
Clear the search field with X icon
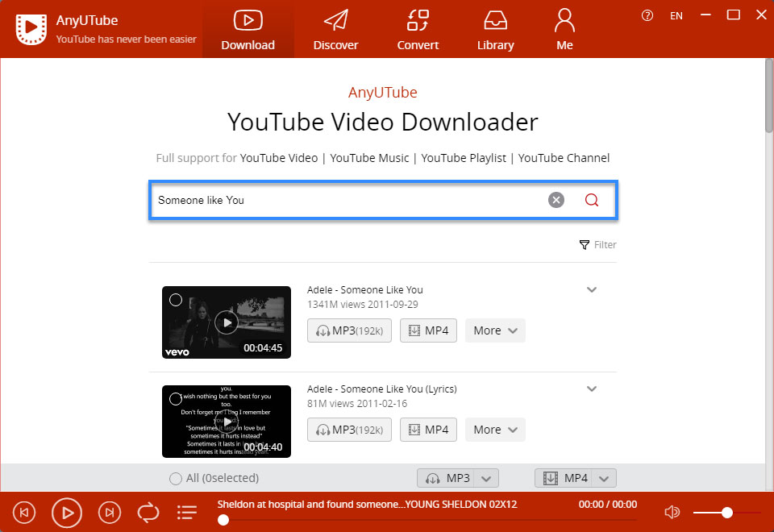[x=556, y=200]
